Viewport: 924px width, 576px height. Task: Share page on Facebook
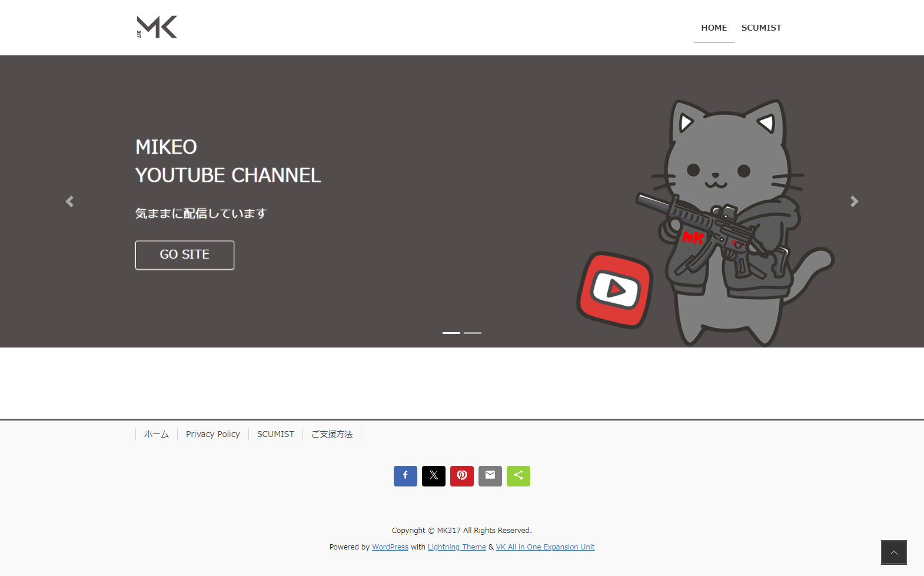pyautogui.click(x=405, y=476)
